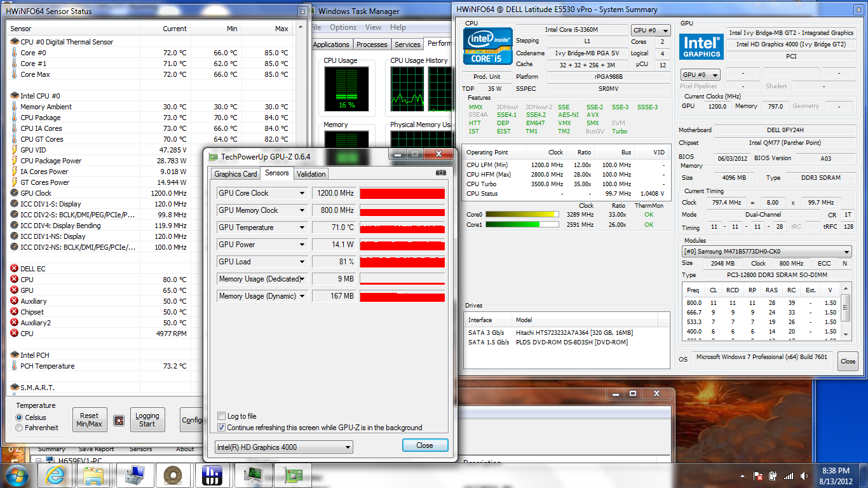Viewport: 868px width, 488px height.
Task: Select the Celsius temperature option
Action: pyautogui.click(x=19, y=417)
